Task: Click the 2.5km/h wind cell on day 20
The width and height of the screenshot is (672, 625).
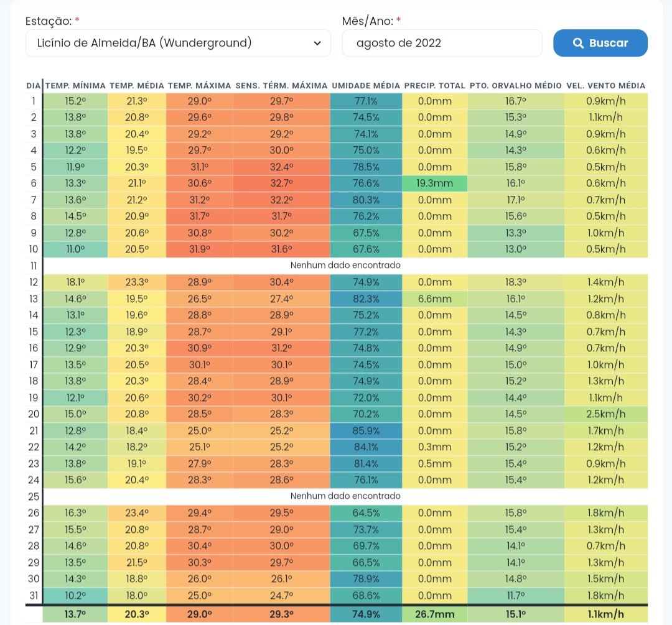Action: pyautogui.click(x=605, y=414)
